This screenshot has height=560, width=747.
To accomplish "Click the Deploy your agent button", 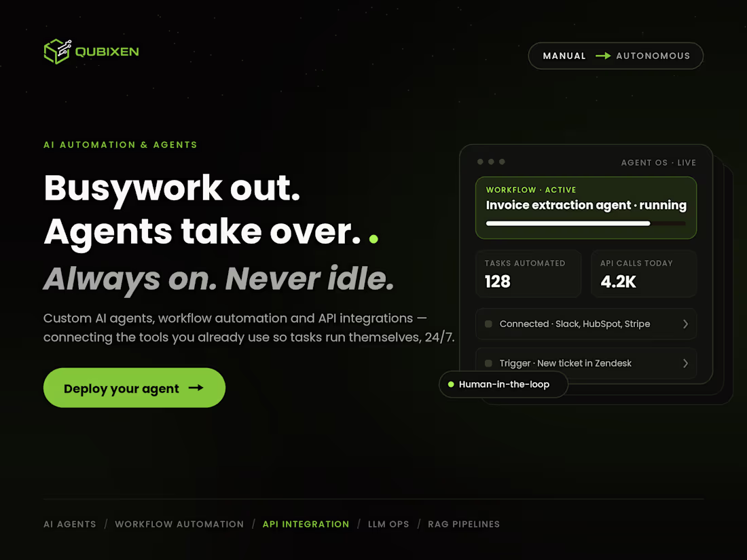I will coord(134,388).
